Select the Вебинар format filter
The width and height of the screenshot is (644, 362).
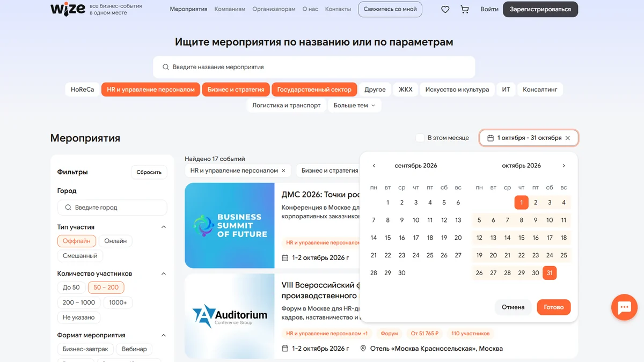(x=134, y=349)
